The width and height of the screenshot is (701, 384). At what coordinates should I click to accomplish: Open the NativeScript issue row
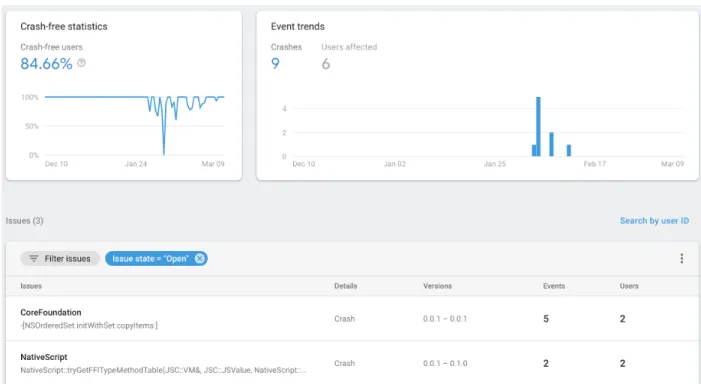coord(352,363)
